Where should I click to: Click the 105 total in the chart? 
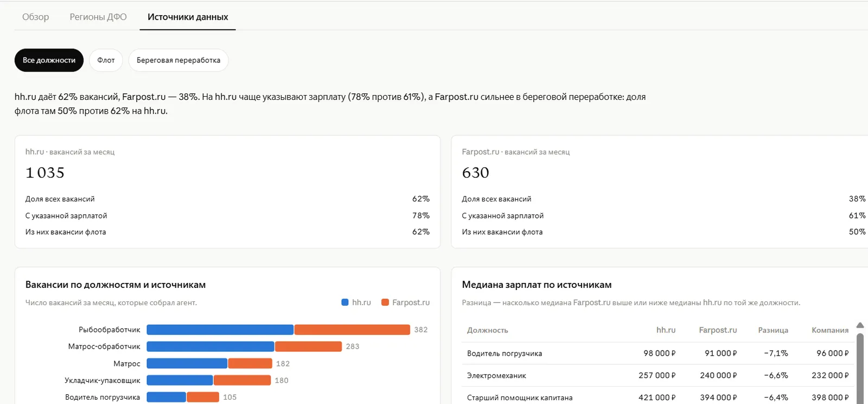(x=230, y=397)
